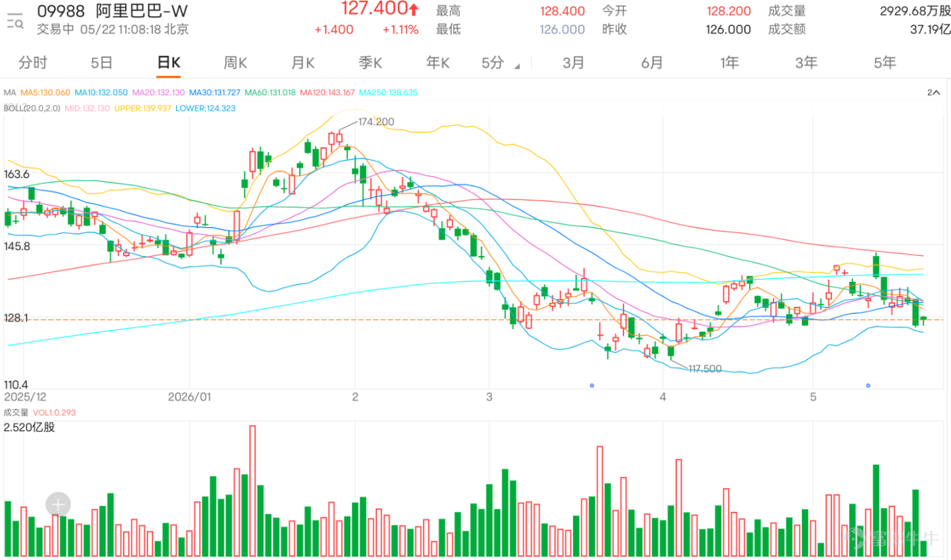Click the MA30:131.727 indicator label

coord(215,93)
